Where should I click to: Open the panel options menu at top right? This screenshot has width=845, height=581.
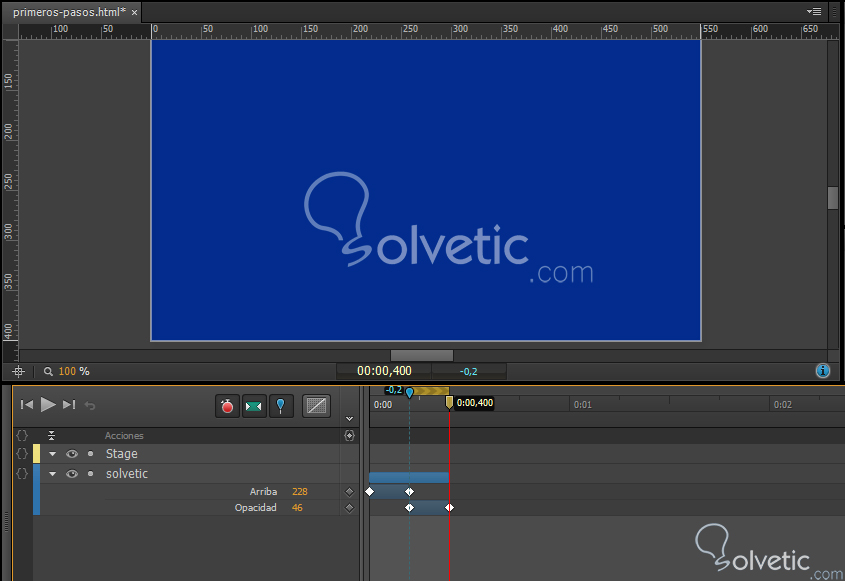point(814,11)
